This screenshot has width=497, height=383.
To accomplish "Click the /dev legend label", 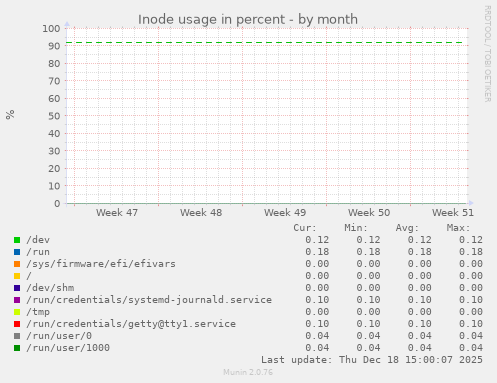I will pyautogui.click(x=38, y=240).
